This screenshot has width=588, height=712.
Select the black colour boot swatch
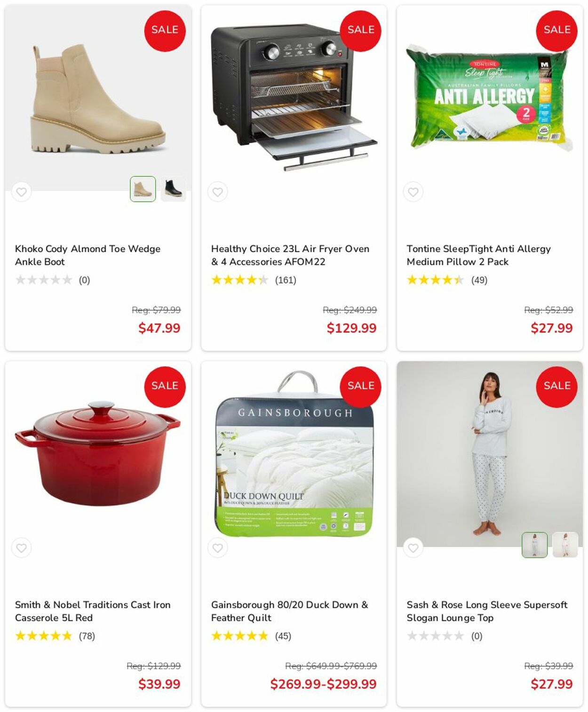173,189
